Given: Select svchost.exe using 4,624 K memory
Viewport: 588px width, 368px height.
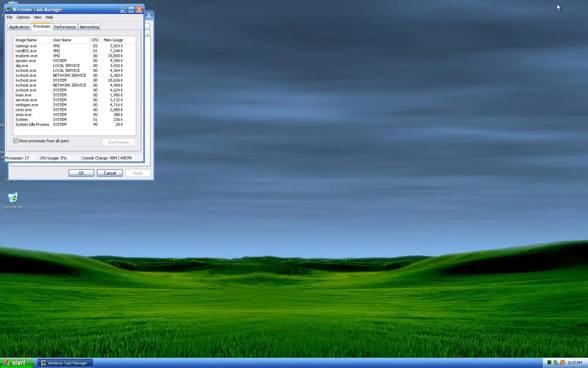Looking at the screenshot, I should coord(69,90).
